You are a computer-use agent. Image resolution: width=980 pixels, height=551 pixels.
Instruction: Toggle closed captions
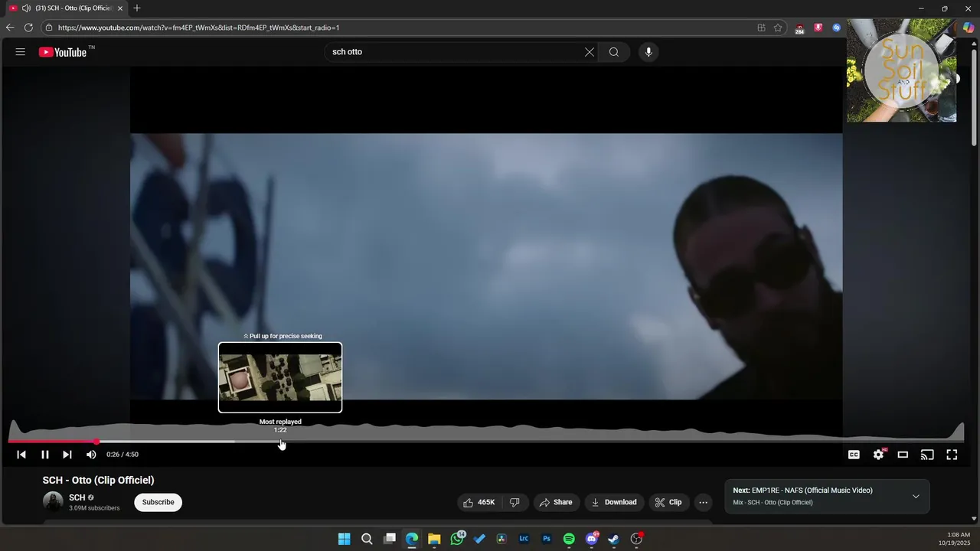(854, 455)
